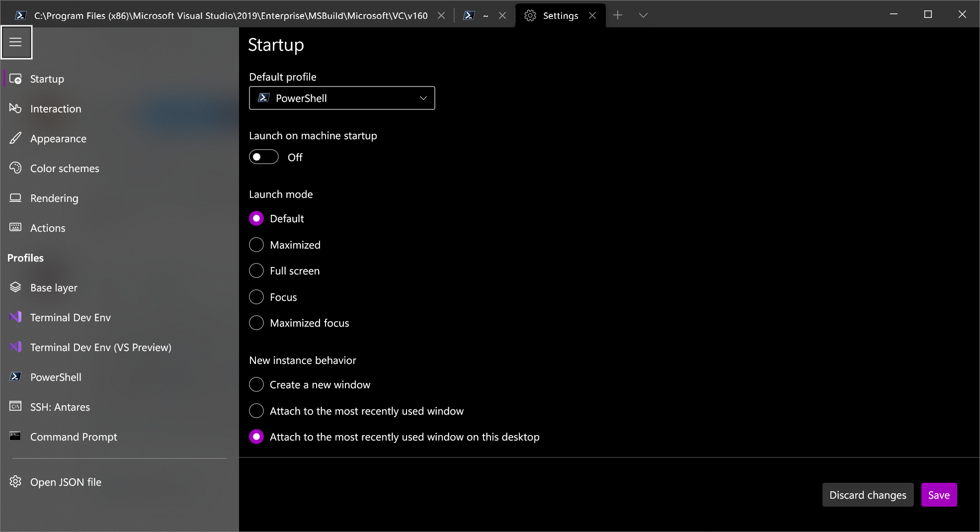Click the Rendering monitor icon
This screenshot has width=980, height=532.
click(15, 198)
